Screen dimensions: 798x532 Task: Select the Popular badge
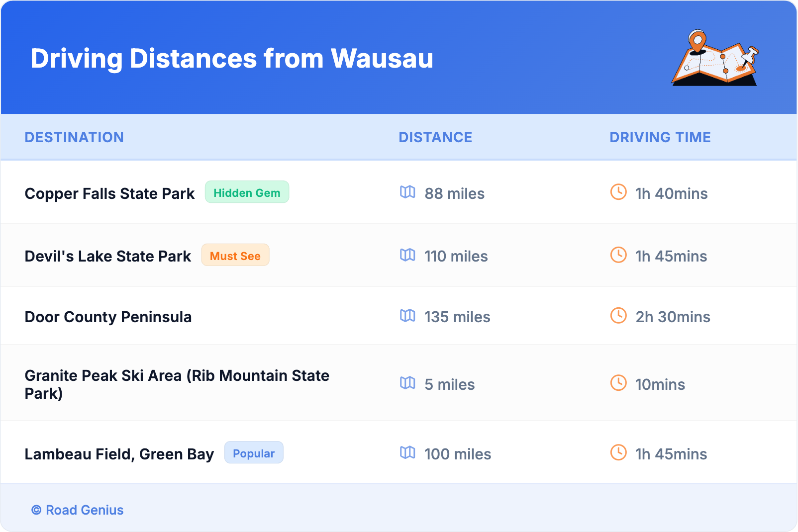[254, 453]
